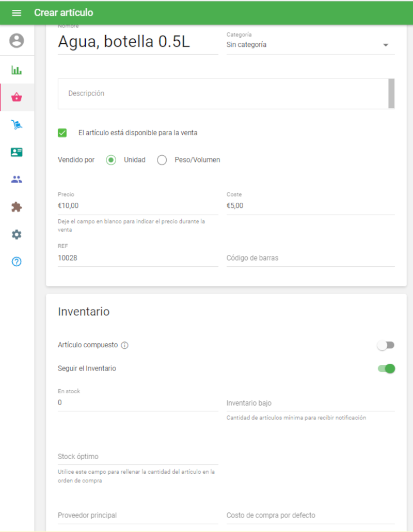The image size is (413, 532).
Task: Disable the Seguir el Inventario switch
Action: (x=387, y=368)
